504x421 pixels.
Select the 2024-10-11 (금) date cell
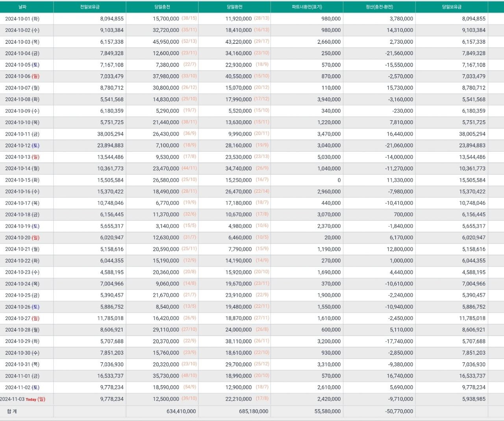point(22,134)
